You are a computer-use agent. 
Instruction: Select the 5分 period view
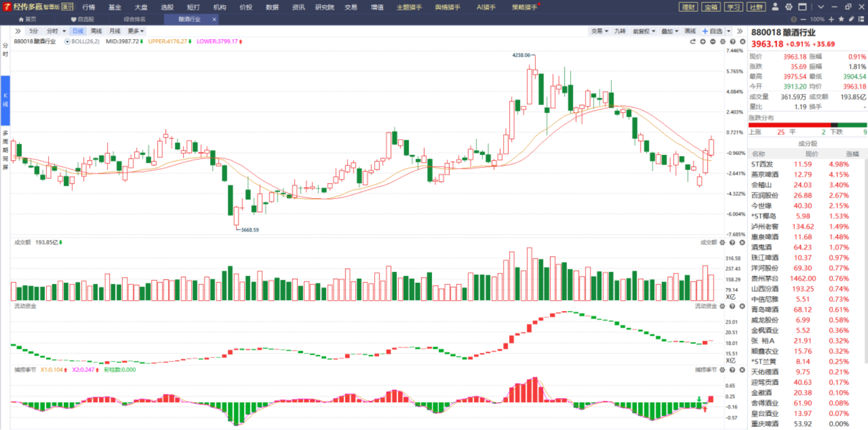[x=34, y=31]
